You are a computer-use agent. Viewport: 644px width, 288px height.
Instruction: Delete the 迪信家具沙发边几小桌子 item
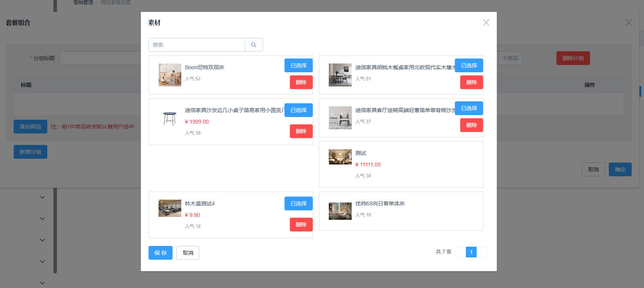coord(301,131)
